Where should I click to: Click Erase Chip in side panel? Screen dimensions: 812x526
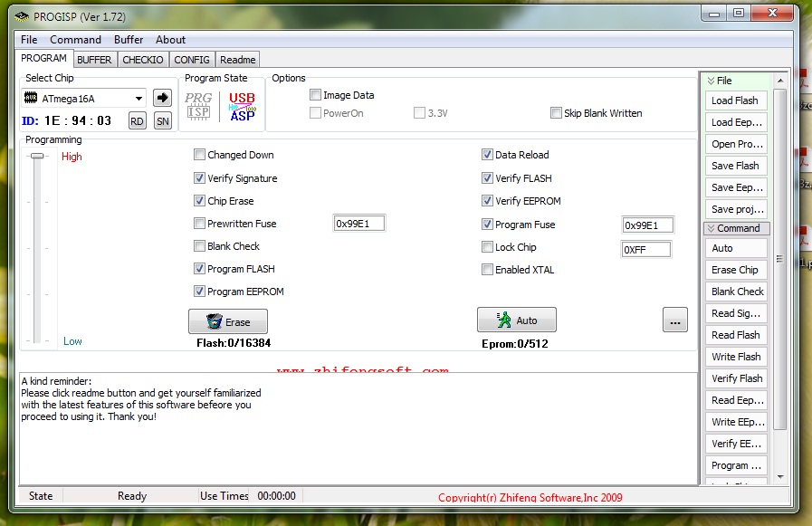click(x=736, y=270)
